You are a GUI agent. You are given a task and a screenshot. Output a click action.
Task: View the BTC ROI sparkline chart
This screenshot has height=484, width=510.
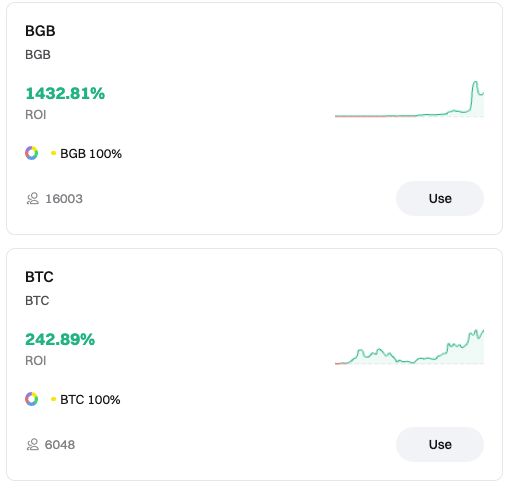tap(409, 347)
